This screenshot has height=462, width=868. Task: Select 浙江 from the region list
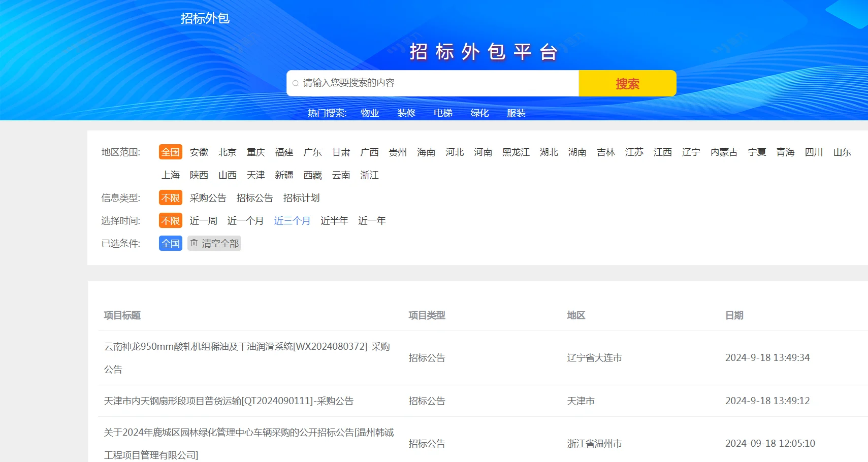click(x=369, y=175)
